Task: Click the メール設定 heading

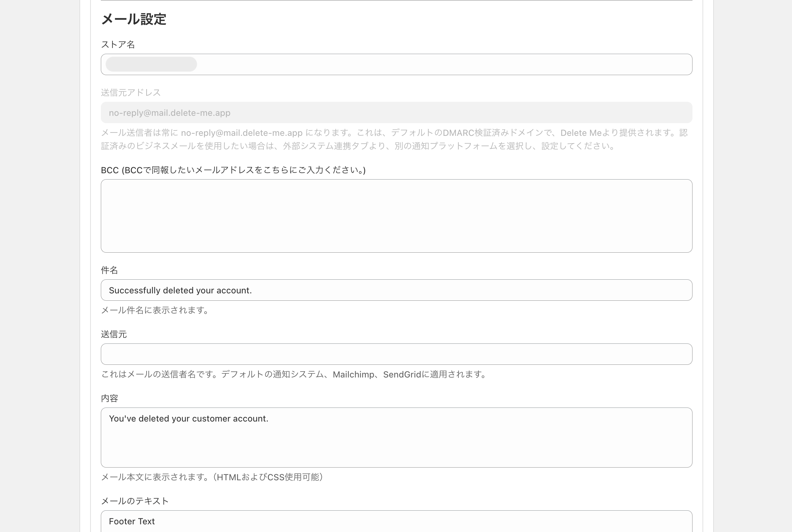Action: [134, 19]
